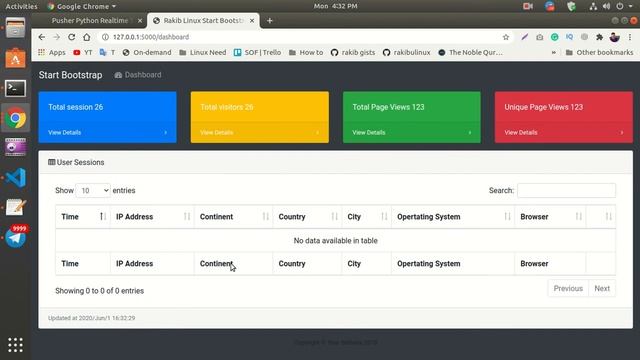The height and width of the screenshot is (360, 640).
Task: Open the Extensions puzzle icon
Action: 599,37
